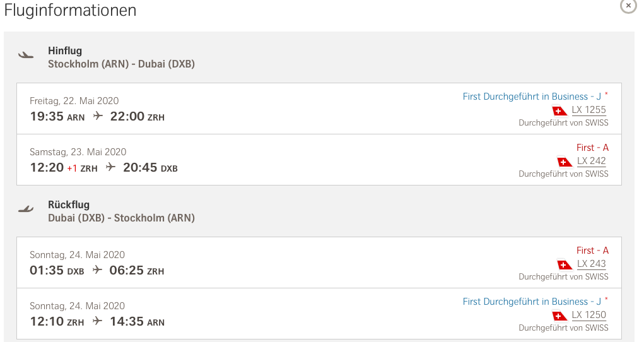The height and width of the screenshot is (342, 644).
Task: Click the plane icon before 06:25 ZRH
Action: coord(97,270)
